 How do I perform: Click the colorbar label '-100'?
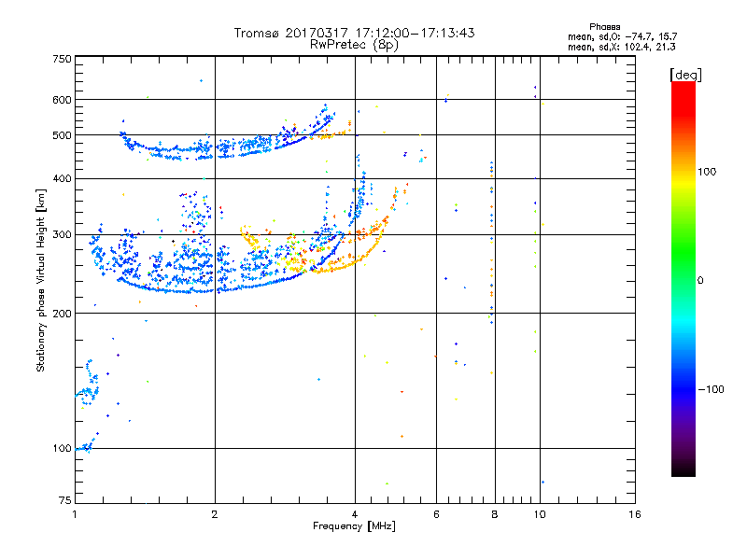coord(712,389)
